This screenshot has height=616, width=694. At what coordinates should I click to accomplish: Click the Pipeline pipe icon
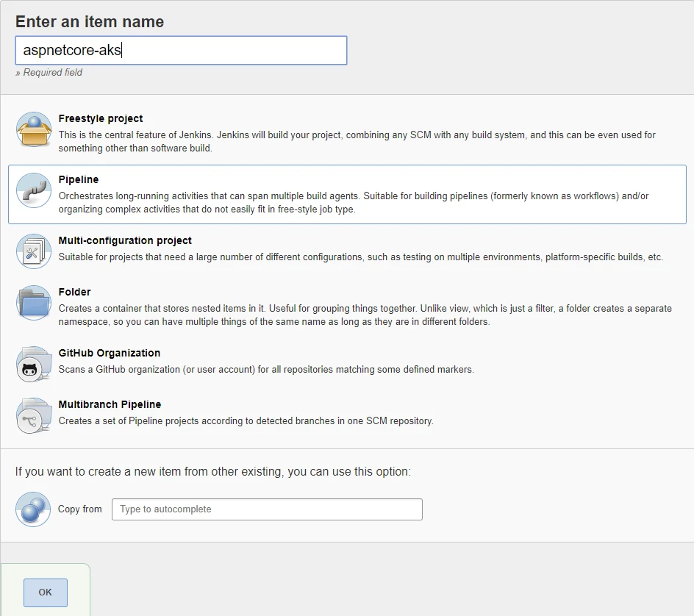click(34, 190)
